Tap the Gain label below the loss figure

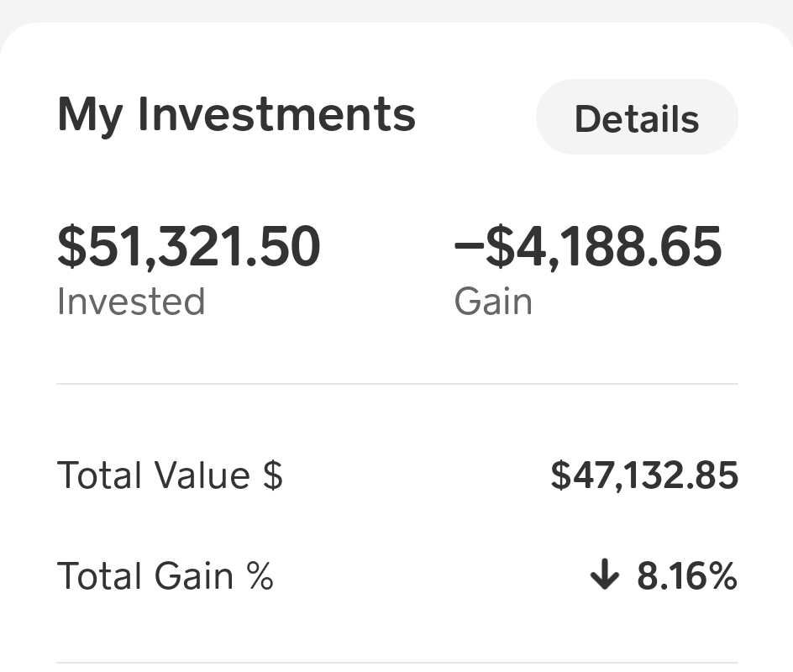coord(493,301)
